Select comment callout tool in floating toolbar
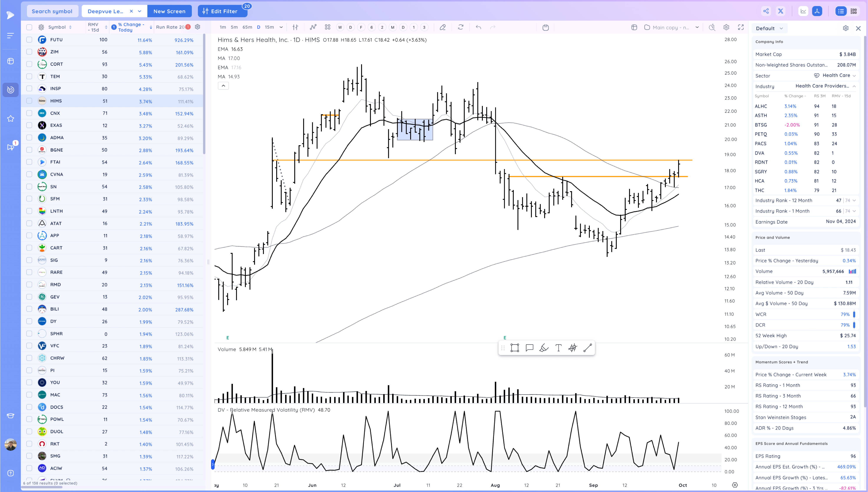 [x=529, y=348]
